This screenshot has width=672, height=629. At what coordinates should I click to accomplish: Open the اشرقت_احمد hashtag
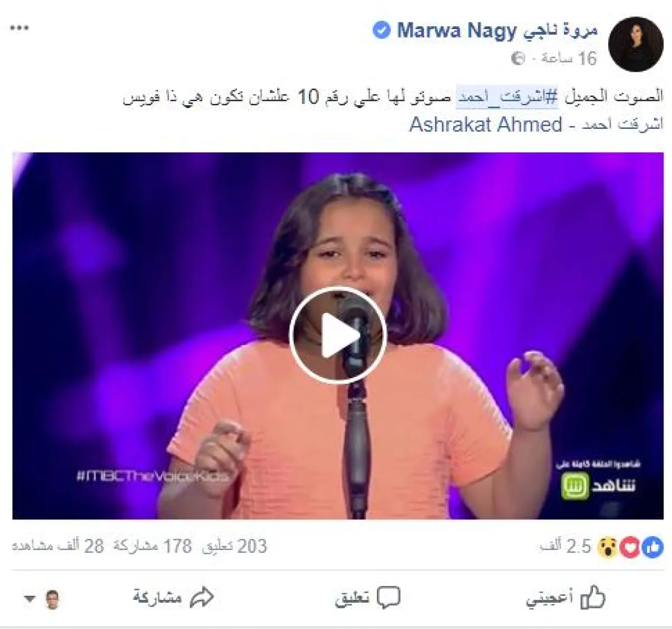(507, 97)
